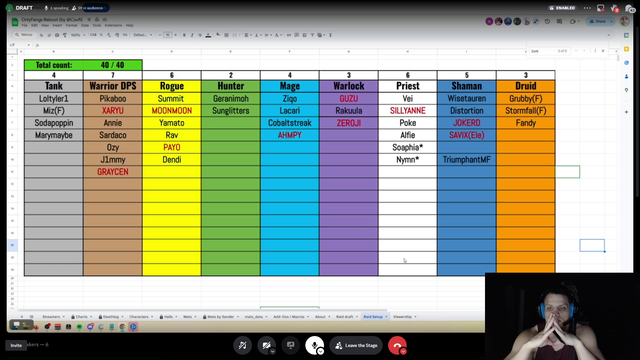Click the Share button

click(597, 22)
